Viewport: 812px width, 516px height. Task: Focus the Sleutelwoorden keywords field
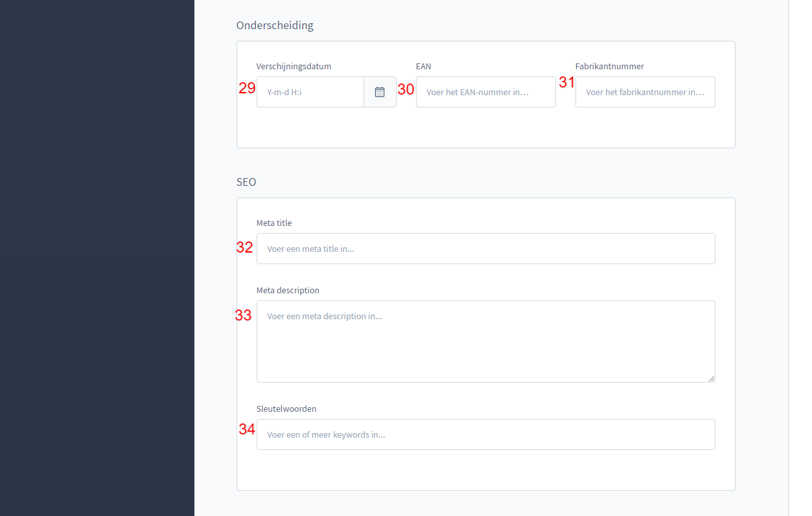pyautogui.click(x=485, y=434)
